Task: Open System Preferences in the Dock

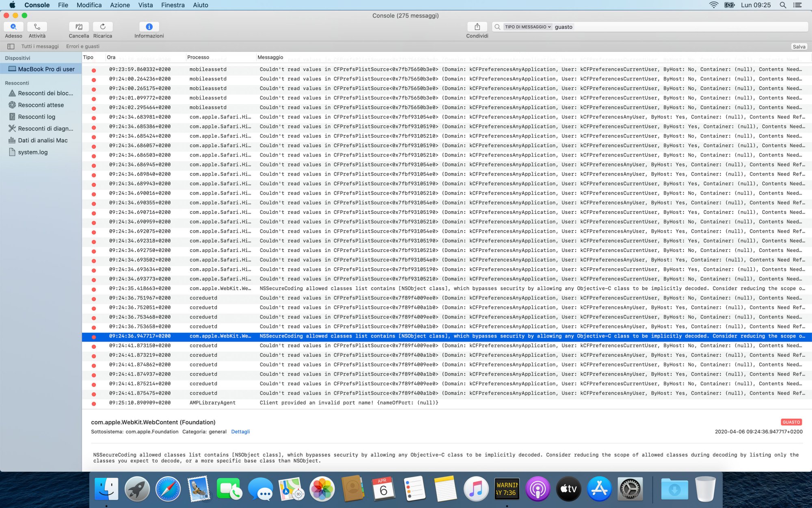Action: click(x=630, y=489)
